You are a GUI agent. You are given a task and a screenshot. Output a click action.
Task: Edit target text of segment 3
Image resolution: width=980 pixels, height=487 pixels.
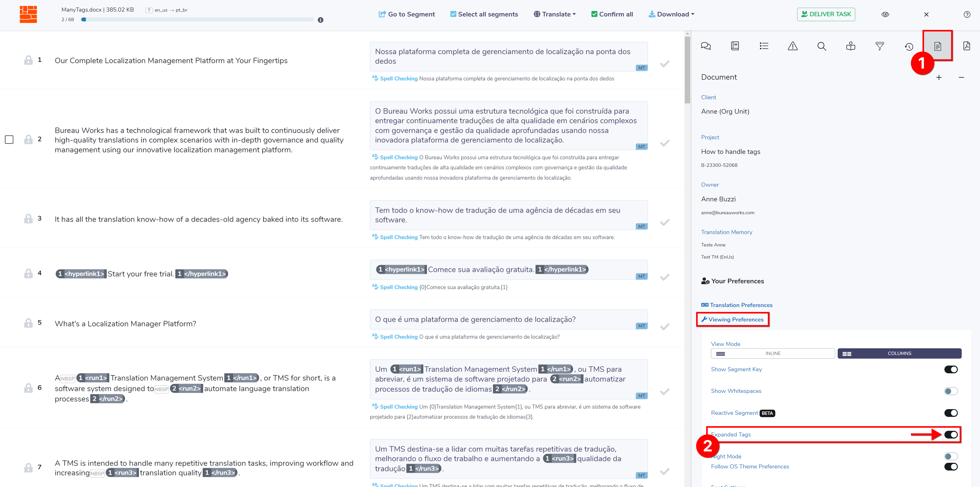click(x=508, y=215)
